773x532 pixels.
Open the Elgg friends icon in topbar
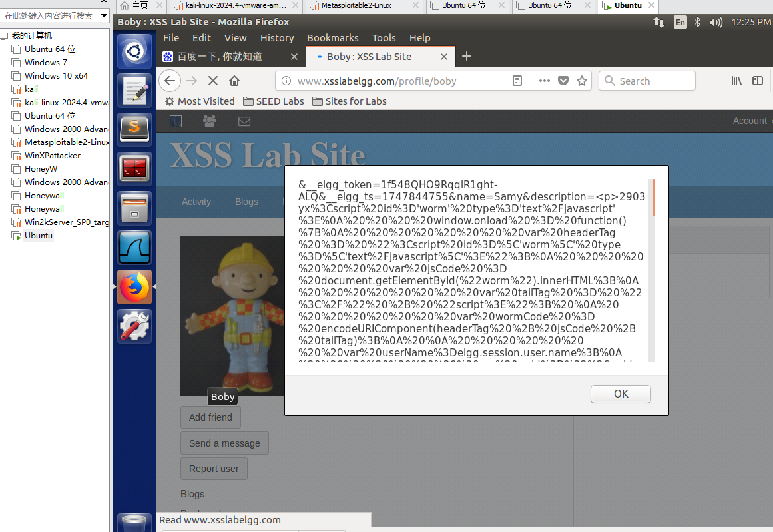tap(210, 121)
